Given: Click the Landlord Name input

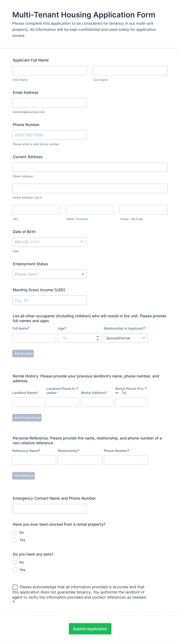Looking at the screenshot, I should click(x=28, y=402).
